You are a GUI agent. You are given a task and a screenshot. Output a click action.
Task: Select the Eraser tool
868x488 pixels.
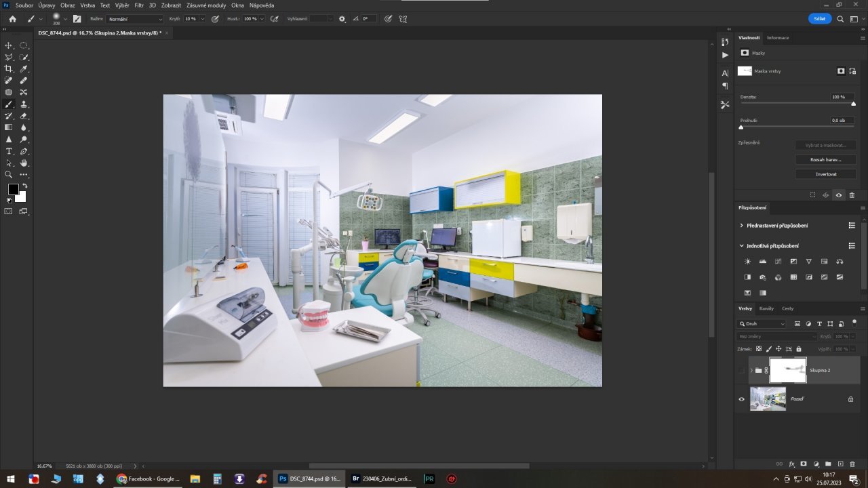[x=24, y=116]
